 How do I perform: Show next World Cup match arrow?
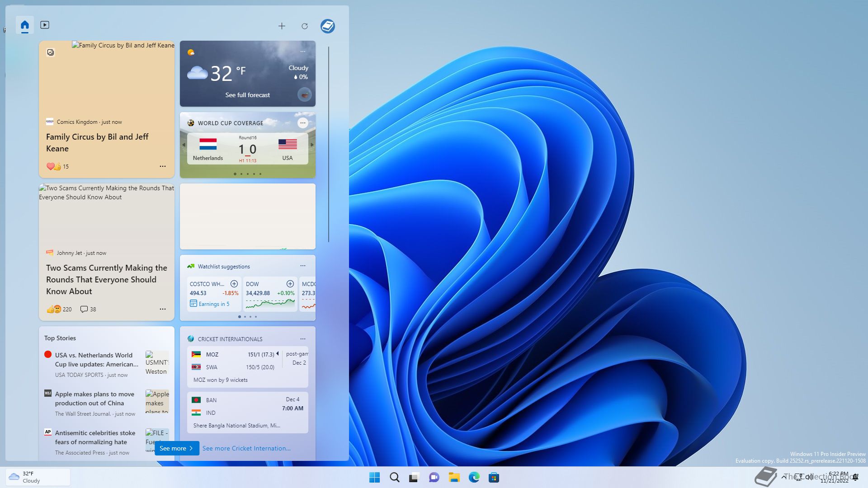click(312, 145)
